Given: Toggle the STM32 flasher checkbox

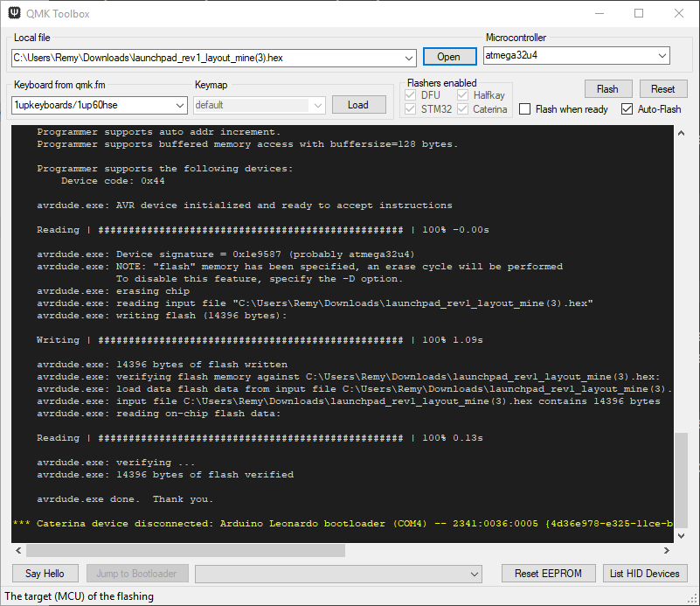Looking at the screenshot, I should point(410,109).
